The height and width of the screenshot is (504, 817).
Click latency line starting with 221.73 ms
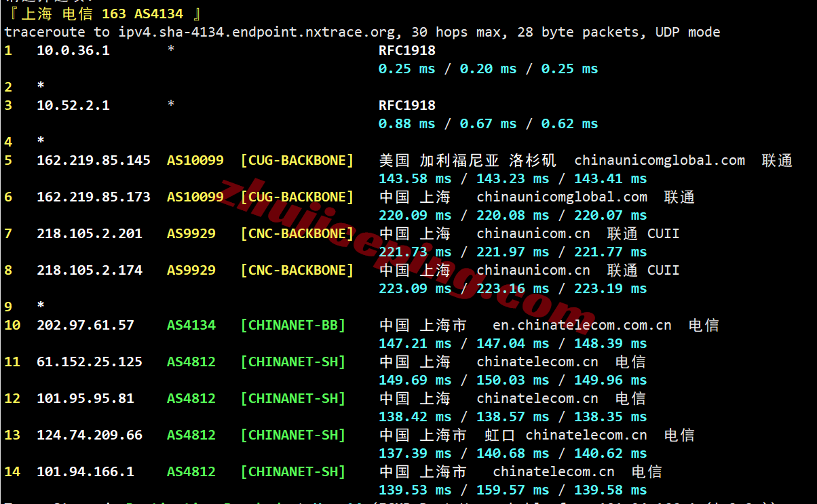point(513,252)
